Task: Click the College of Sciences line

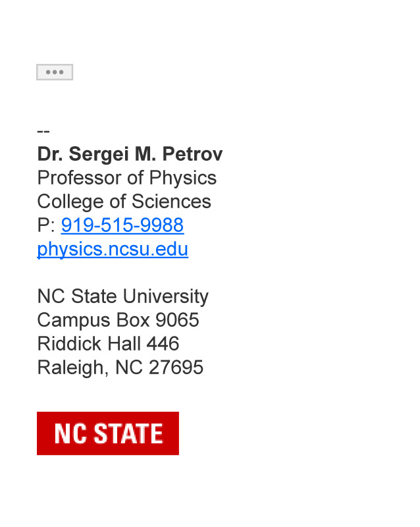Action: (124, 202)
